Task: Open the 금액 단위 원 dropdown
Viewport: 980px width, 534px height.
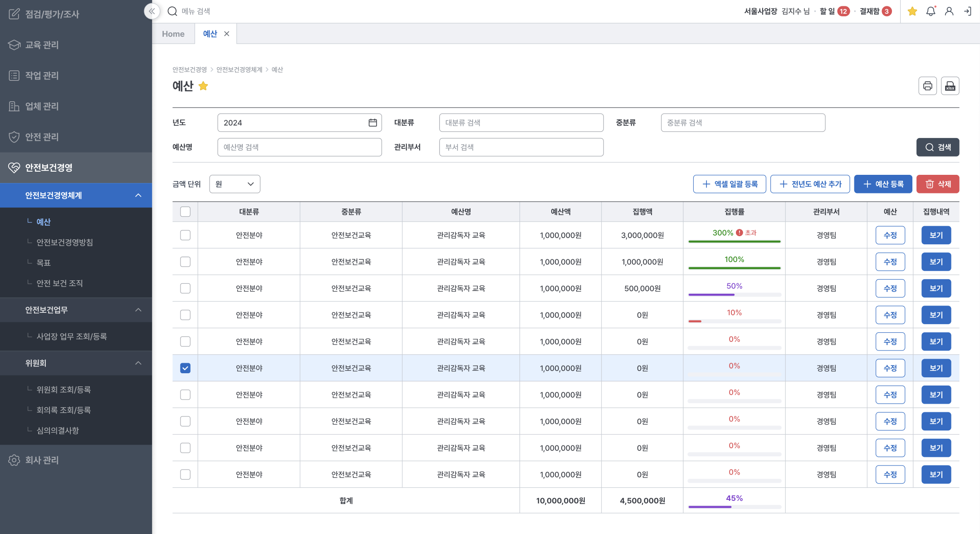Action: [x=235, y=184]
